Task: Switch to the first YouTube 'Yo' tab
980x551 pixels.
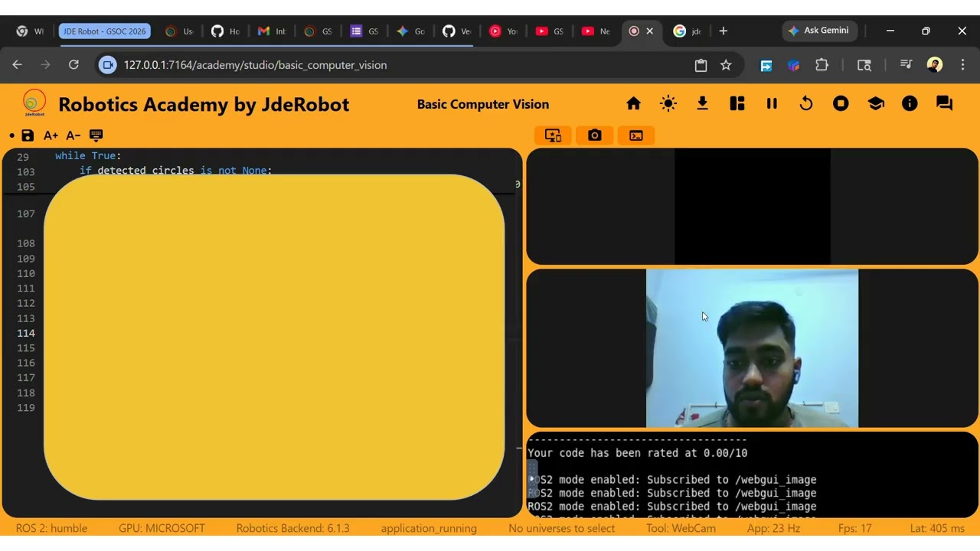Action: coord(503,31)
